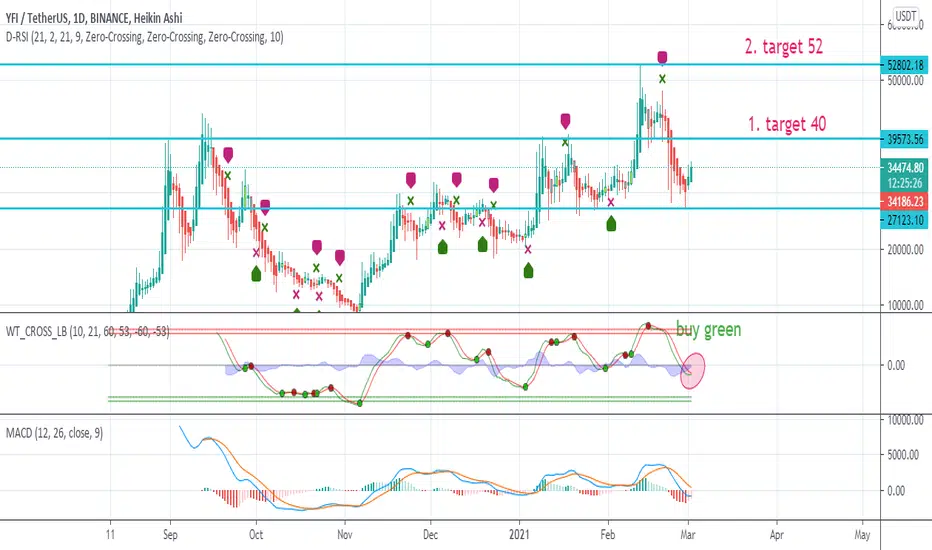This screenshot has width=932, height=550.
Task: Click the 39573.56 price label
Action: click(x=905, y=139)
